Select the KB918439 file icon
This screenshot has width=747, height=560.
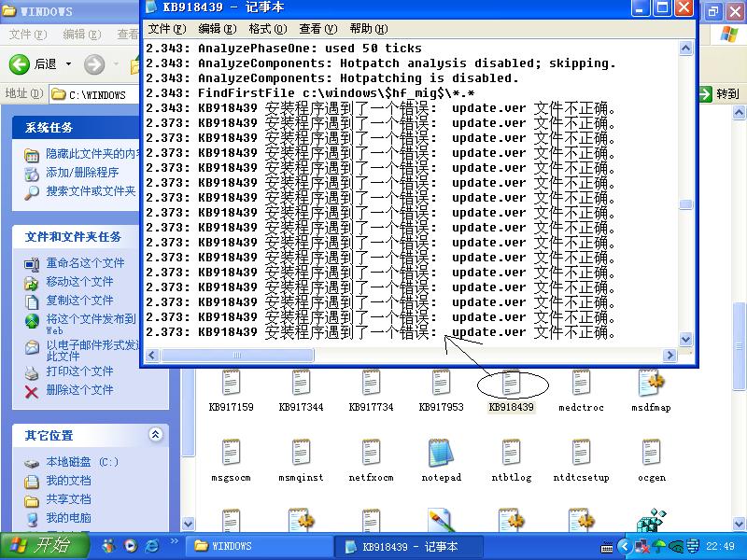tap(511, 383)
